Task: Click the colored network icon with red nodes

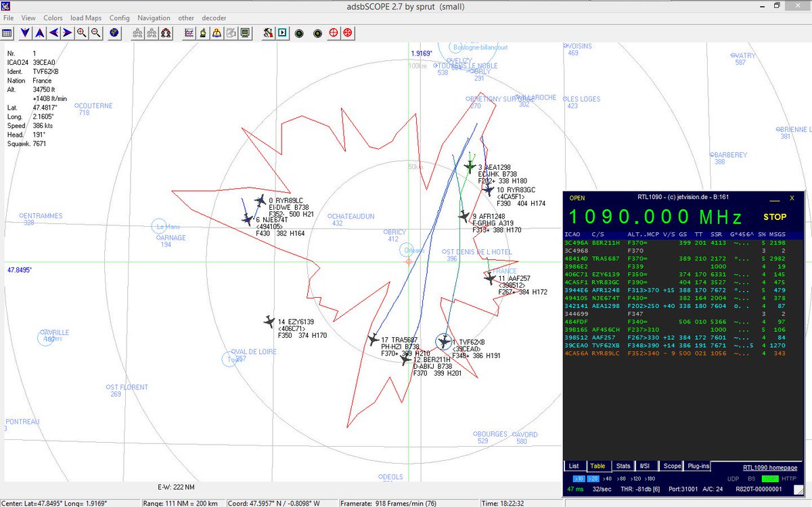Action: click(166, 32)
